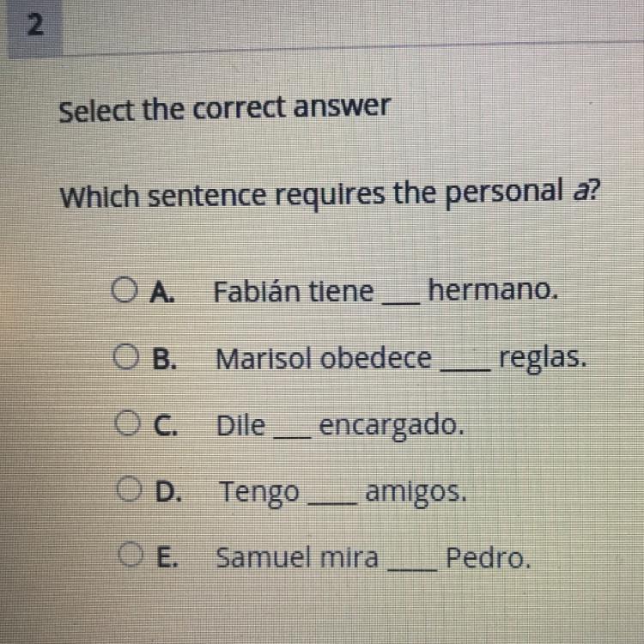Choose radio button for option C
This screenshot has height=644, width=644.
(127, 422)
